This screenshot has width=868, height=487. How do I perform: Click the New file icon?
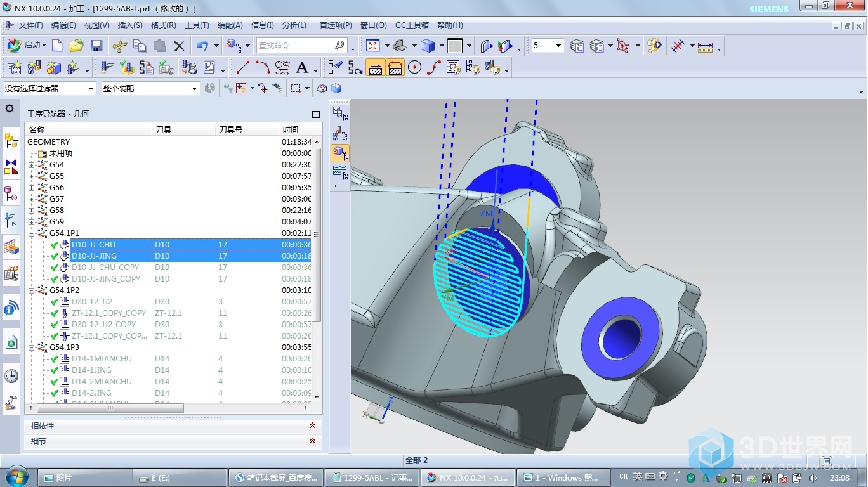pyautogui.click(x=57, y=46)
